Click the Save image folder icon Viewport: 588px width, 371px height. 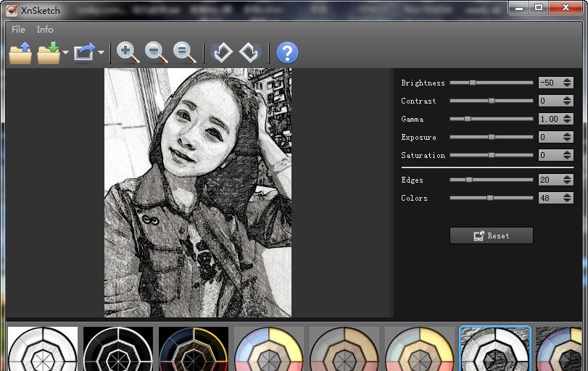[x=49, y=53]
